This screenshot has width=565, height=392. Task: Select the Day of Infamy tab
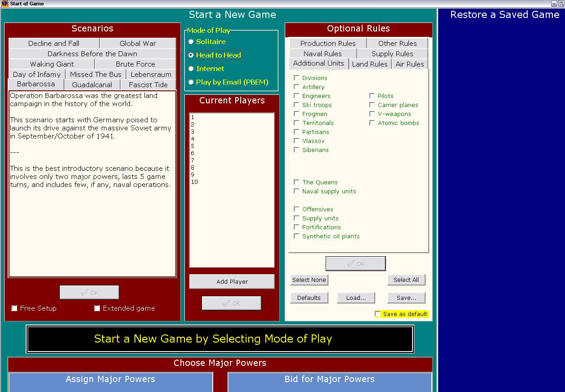(37, 74)
